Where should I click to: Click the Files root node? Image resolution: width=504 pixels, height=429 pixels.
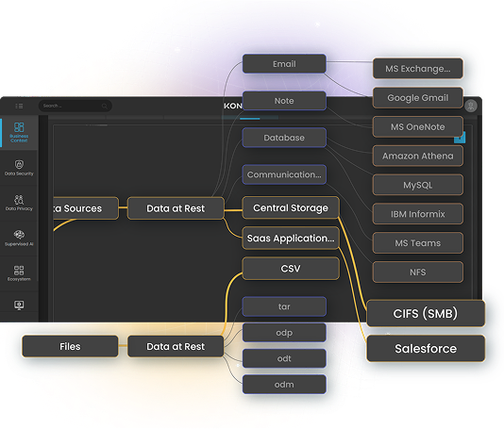70,346
